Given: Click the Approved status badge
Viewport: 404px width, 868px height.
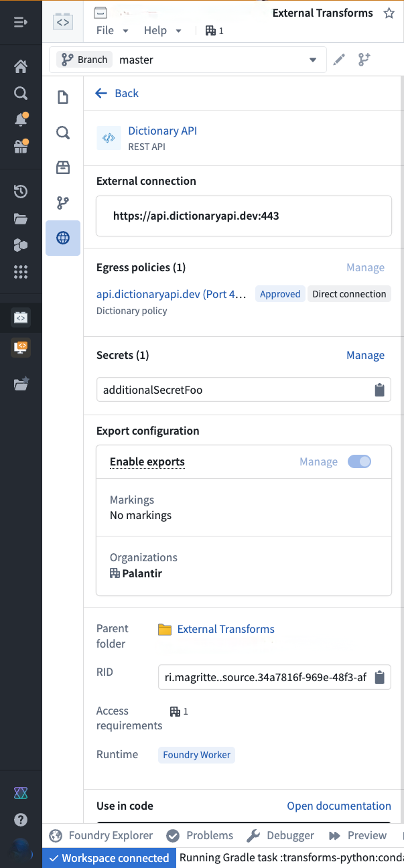Looking at the screenshot, I should click(280, 294).
